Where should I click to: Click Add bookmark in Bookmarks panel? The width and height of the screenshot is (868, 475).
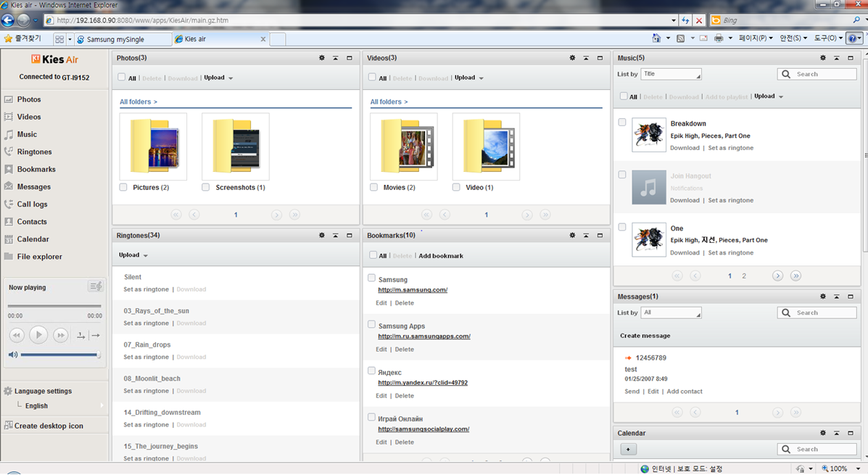click(x=441, y=256)
